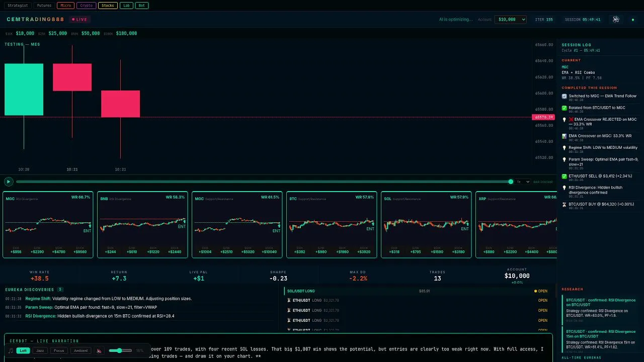
Task: Open the MGC Support/Resistance card with WR 61.5%
Action: pos(237,225)
